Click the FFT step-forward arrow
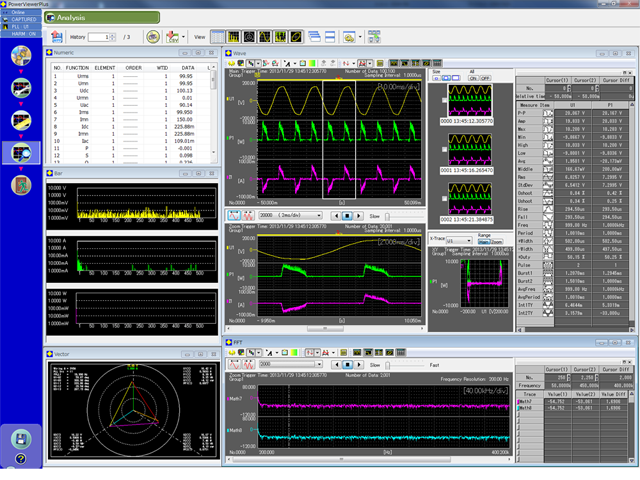Viewport: 640px width, 480px height. [x=359, y=364]
